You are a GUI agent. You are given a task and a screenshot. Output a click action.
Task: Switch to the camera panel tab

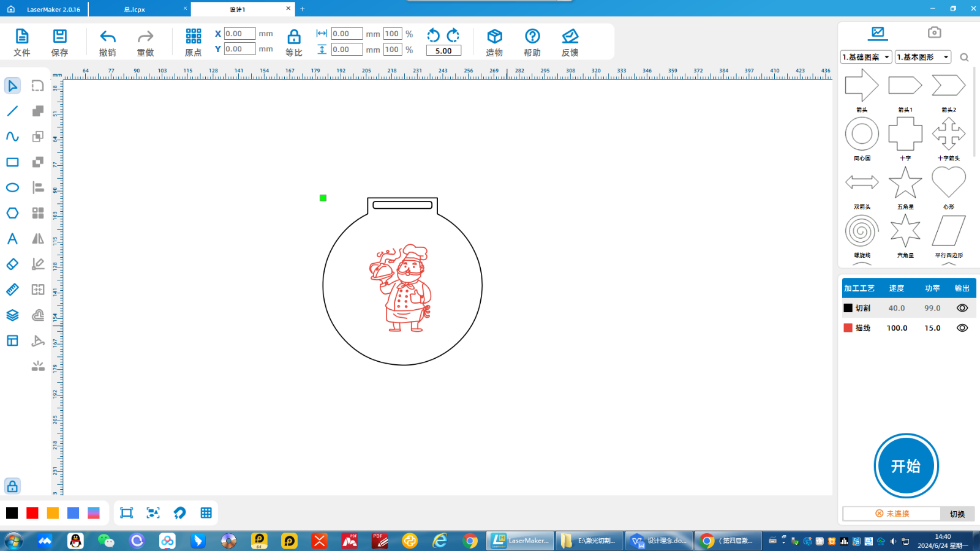pos(934,32)
